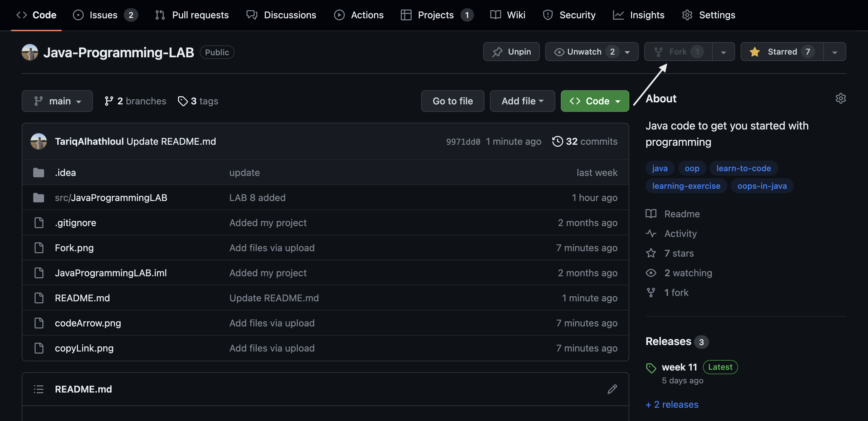Switch to the Issues tab
868x421 pixels.
103,15
